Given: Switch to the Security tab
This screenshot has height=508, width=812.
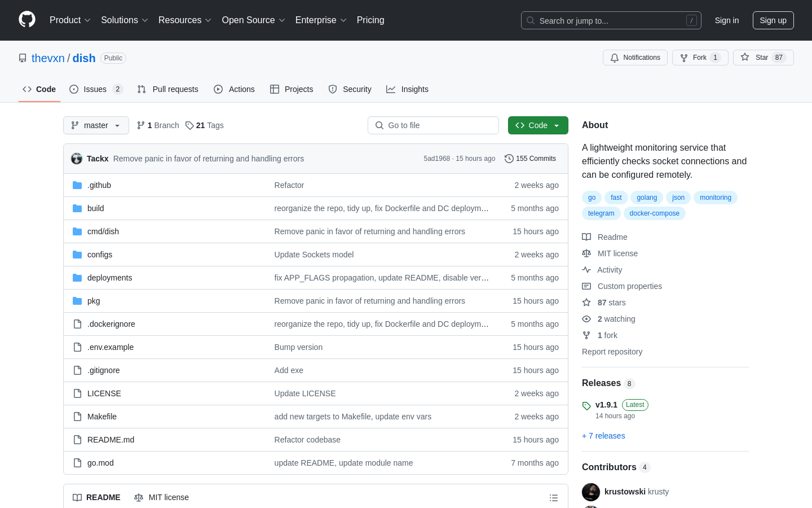Looking at the screenshot, I should pos(350,89).
